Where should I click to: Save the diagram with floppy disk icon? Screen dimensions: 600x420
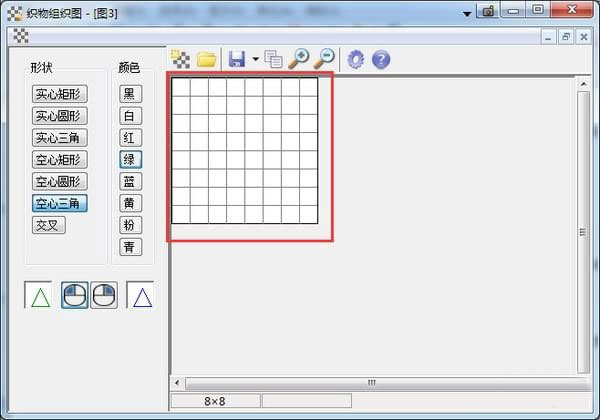coord(237,59)
